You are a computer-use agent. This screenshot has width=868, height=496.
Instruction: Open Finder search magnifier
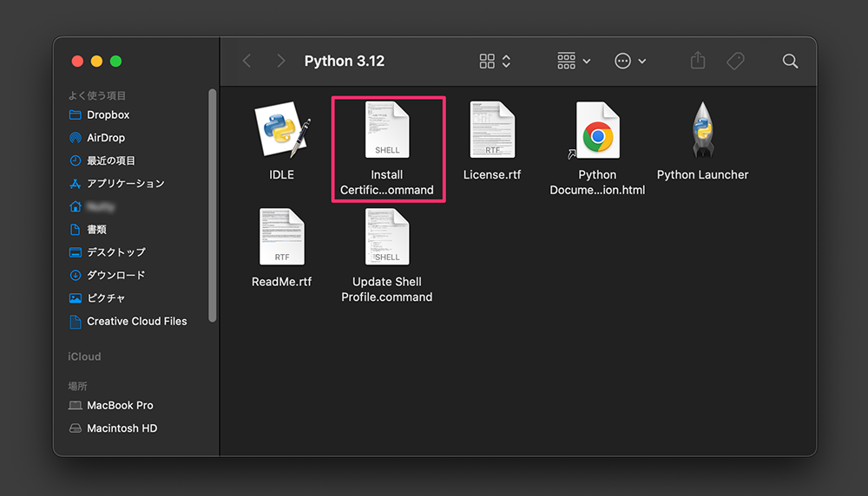click(790, 61)
